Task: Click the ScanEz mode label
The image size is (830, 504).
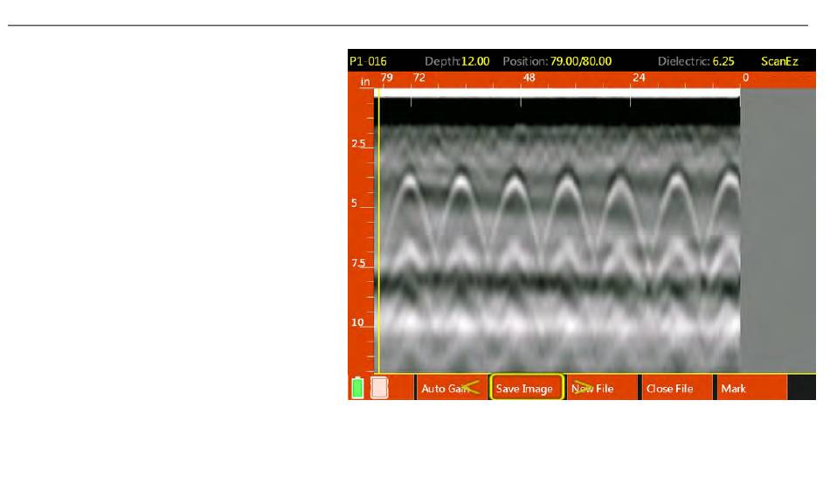Action: coord(779,62)
